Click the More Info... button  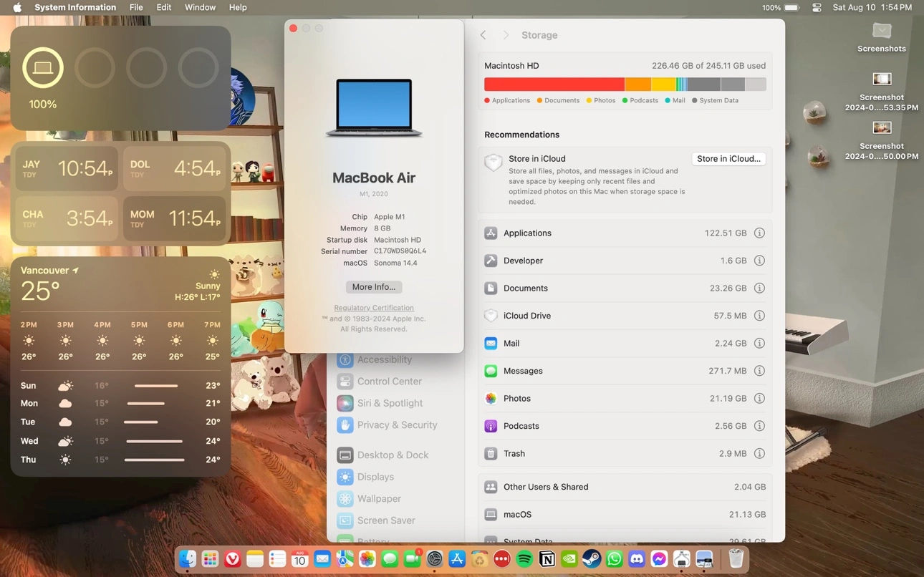click(374, 287)
